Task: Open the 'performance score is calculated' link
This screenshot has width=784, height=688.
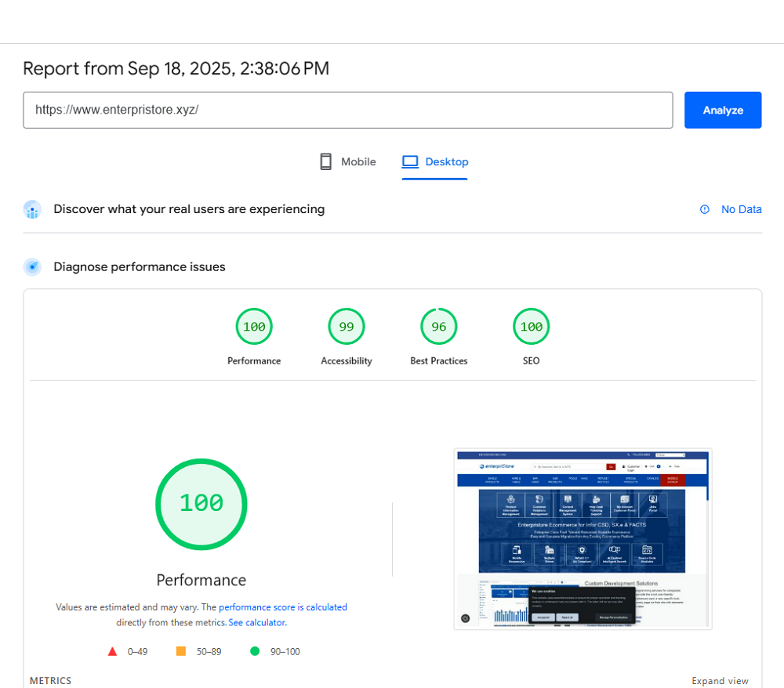Action: pos(282,607)
